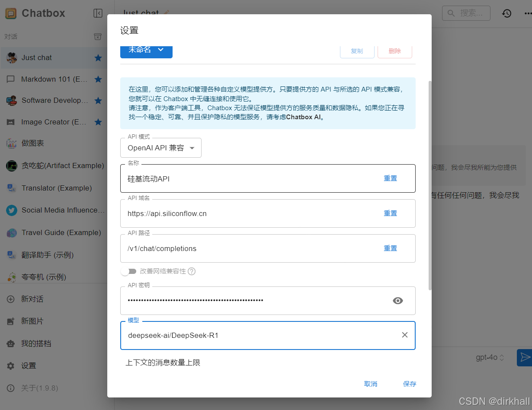The height and width of the screenshot is (410, 532).
Task: Open the Software Developer conversation
Action: coord(54,100)
